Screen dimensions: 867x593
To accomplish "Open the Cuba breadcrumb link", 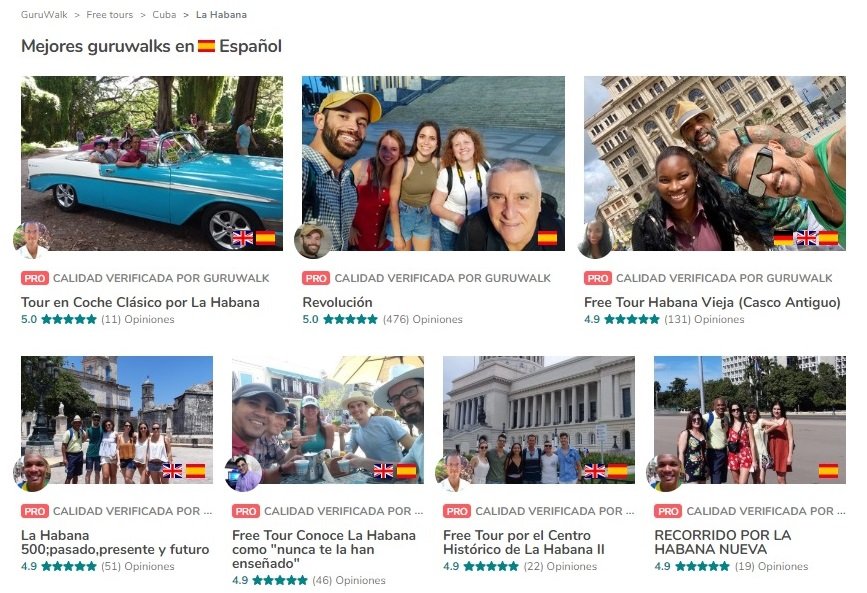I will point(164,15).
